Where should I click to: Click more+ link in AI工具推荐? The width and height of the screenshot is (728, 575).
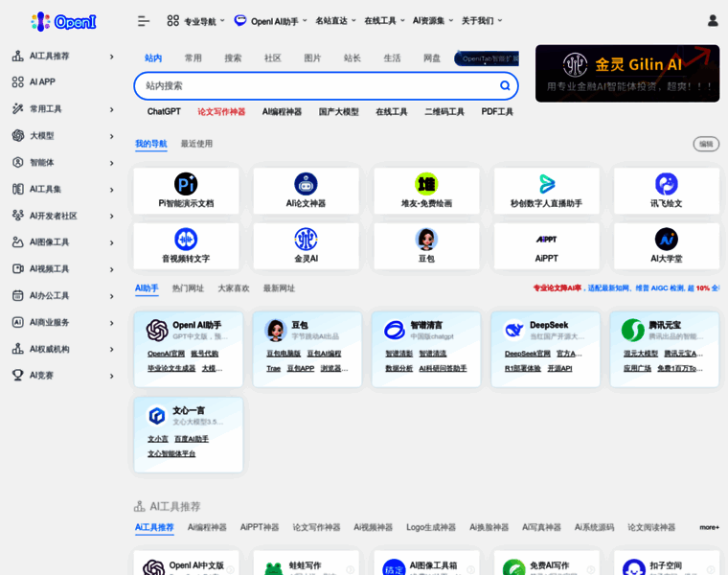click(x=709, y=527)
